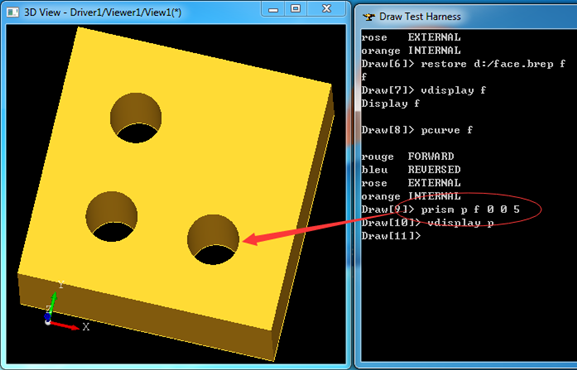The image size is (577, 370).
Task: Click the upper hole in the yellow prism
Action: point(136,118)
